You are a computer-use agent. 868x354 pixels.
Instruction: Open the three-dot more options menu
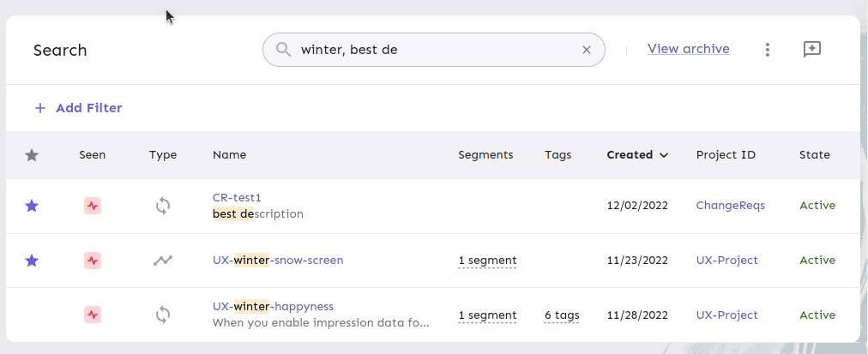768,50
